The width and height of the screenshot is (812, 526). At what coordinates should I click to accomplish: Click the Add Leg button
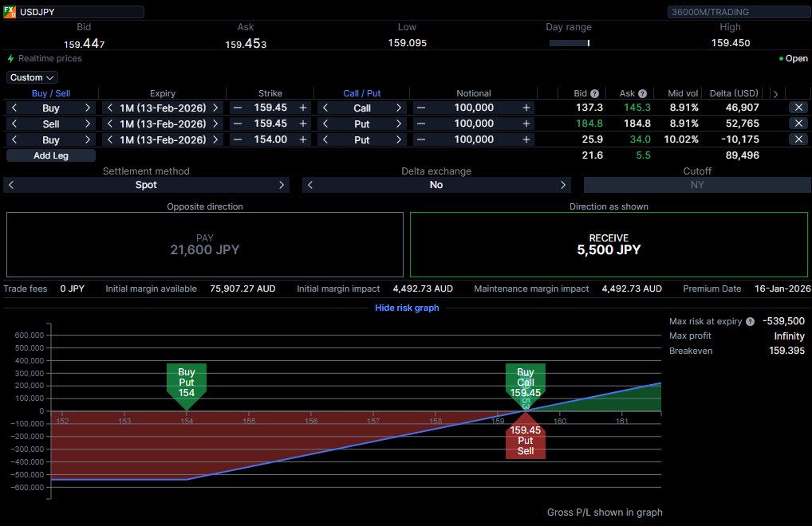[51, 155]
